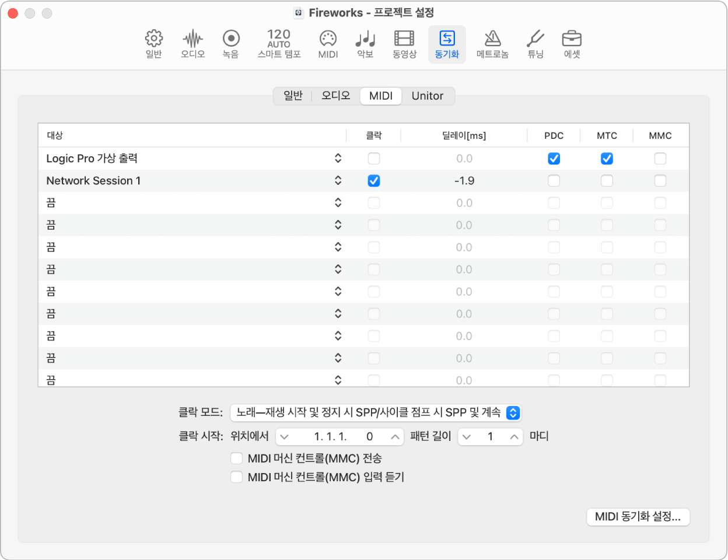
Task: Open the 에셋 (Assets) briefcase icon
Action: tap(572, 44)
